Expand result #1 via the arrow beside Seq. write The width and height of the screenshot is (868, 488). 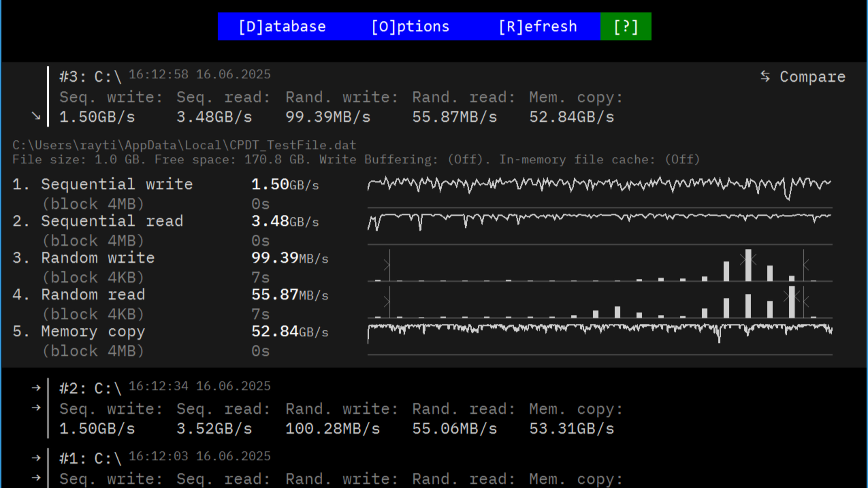pos(36,478)
